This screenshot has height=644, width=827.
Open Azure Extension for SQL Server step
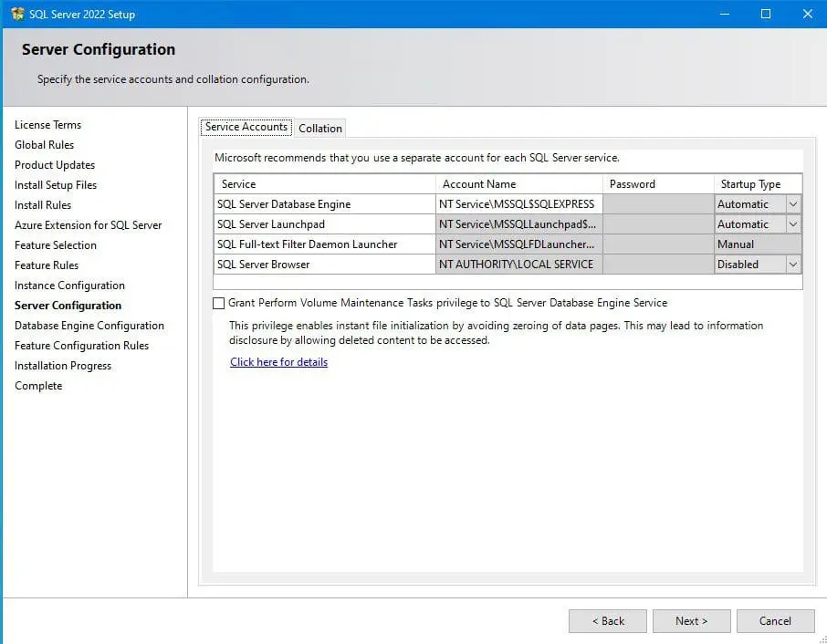[x=89, y=224]
